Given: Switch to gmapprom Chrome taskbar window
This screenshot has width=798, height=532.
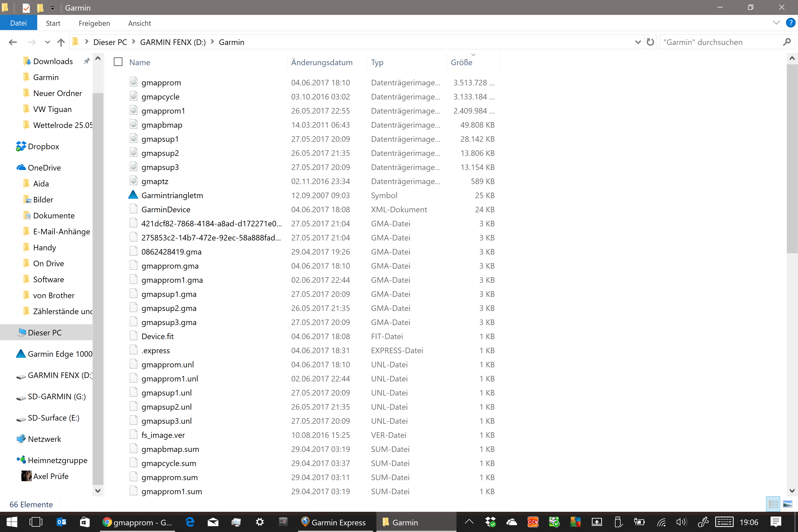Looking at the screenshot, I should pos(138,522).
